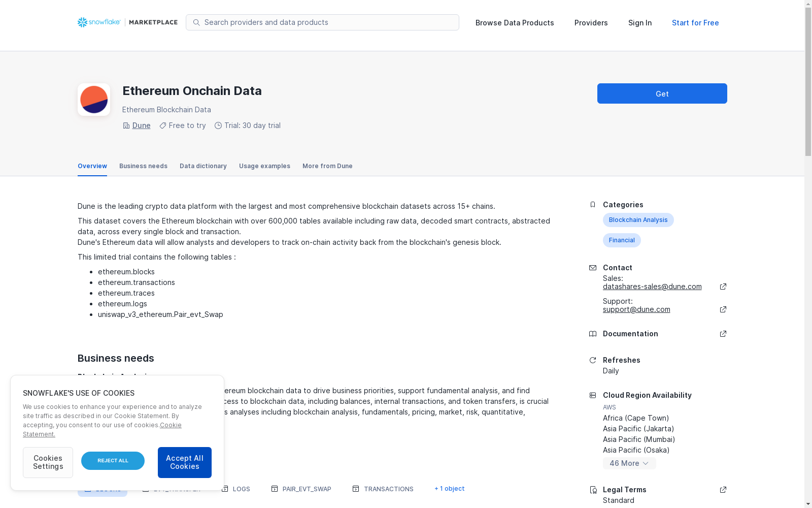Show the + 1 object link

click(450, 489)
